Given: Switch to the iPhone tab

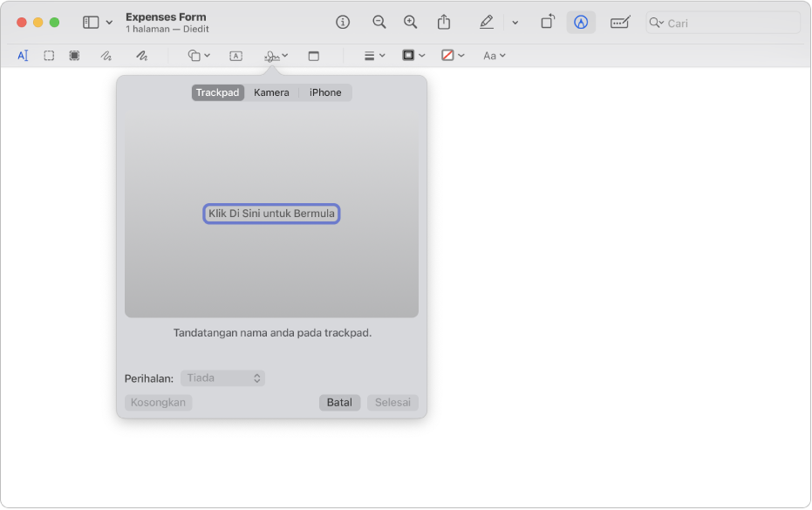Looking at the screenshot, I should (325, 92).
